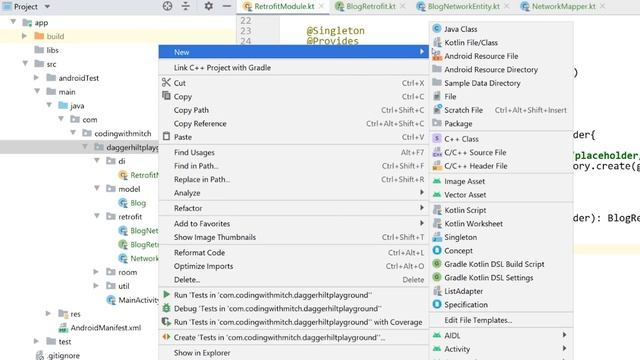Screen dimensions: 640x360
Task: Close the BlogRetrofit.kt tab
Action: [403, 6]
